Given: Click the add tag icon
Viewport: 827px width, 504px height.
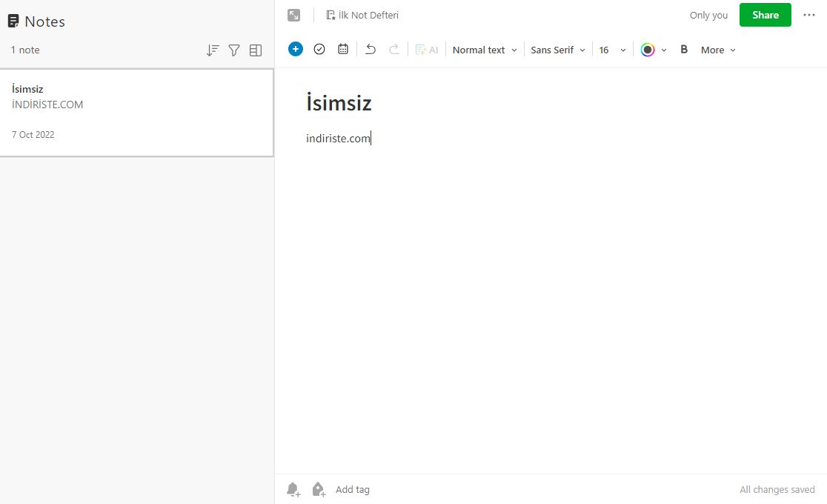Looking at the screenshot, I should tap(319, 490).
